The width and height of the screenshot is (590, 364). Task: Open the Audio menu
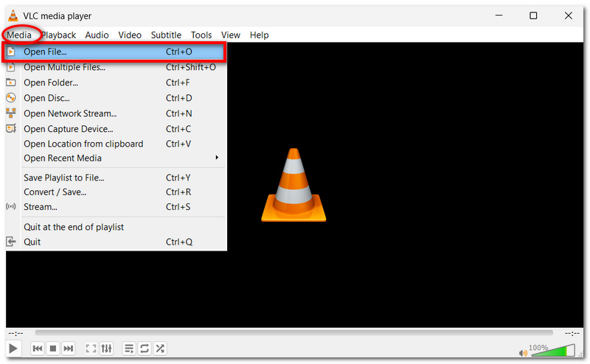[97, 35]
